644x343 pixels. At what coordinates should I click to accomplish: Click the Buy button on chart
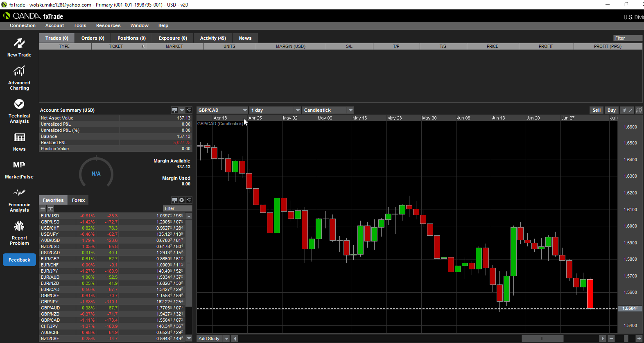point(611,110)
